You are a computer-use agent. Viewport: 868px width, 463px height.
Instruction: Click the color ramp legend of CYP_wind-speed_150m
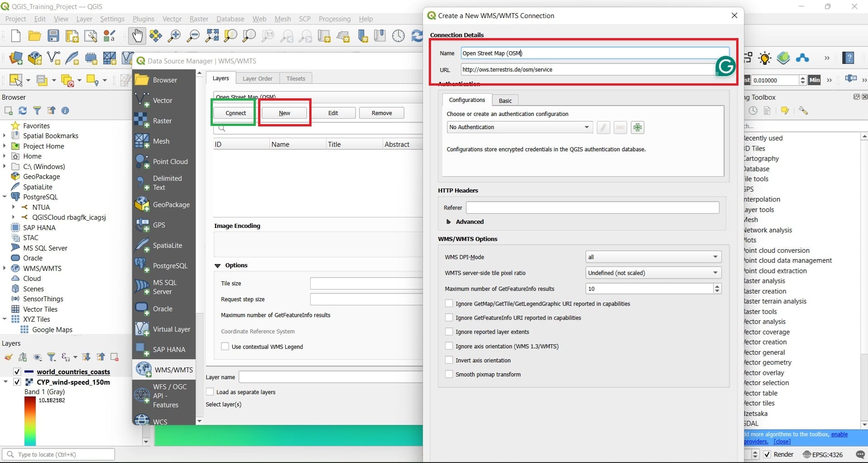(x=30, y=421)
